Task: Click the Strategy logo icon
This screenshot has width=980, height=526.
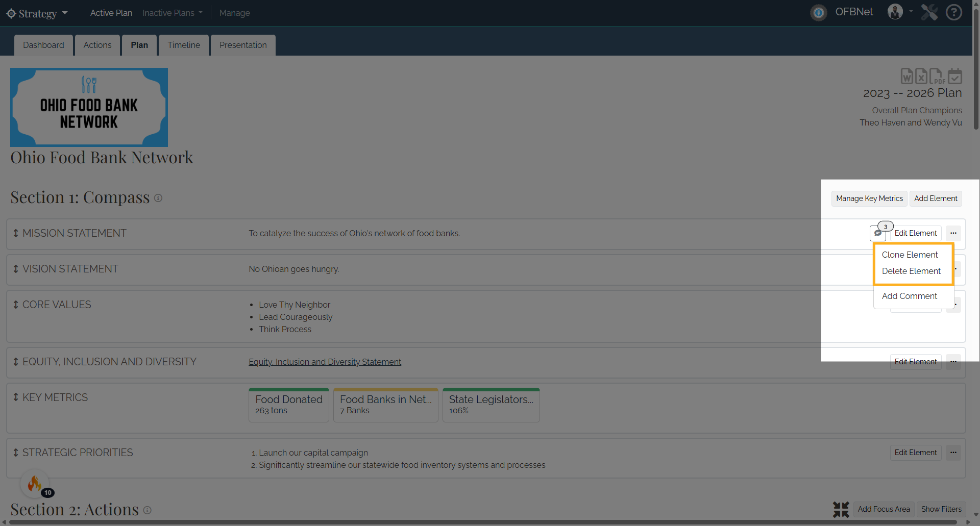Action: (11, 13)
